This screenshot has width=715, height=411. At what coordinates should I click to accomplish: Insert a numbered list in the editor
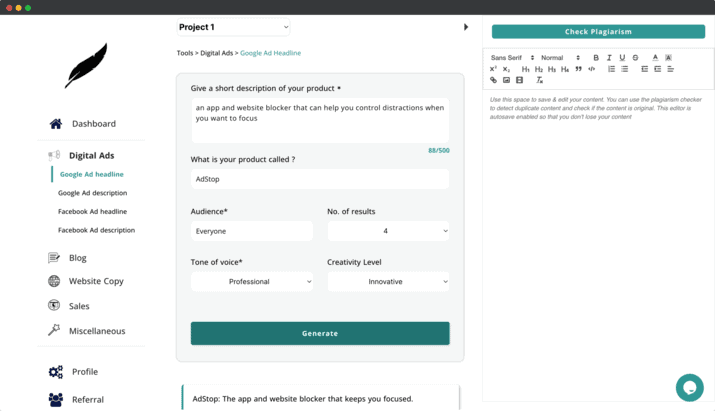tap(611, 69)
